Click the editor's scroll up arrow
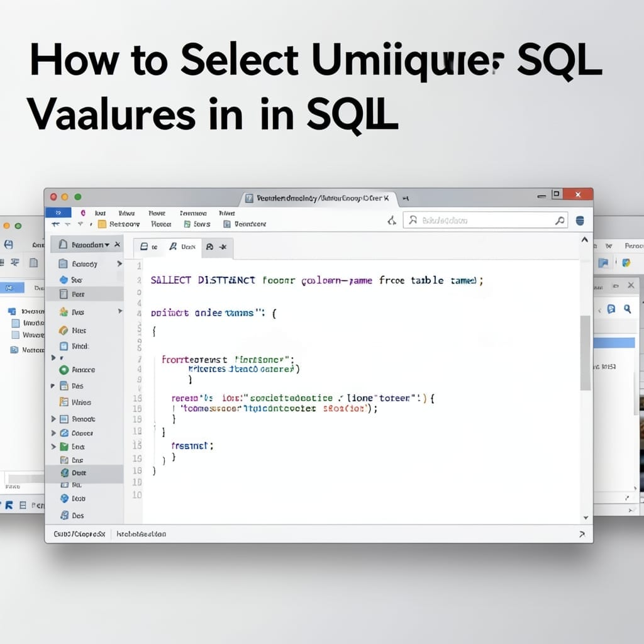644x644 pixels. [x=585, y=240]
